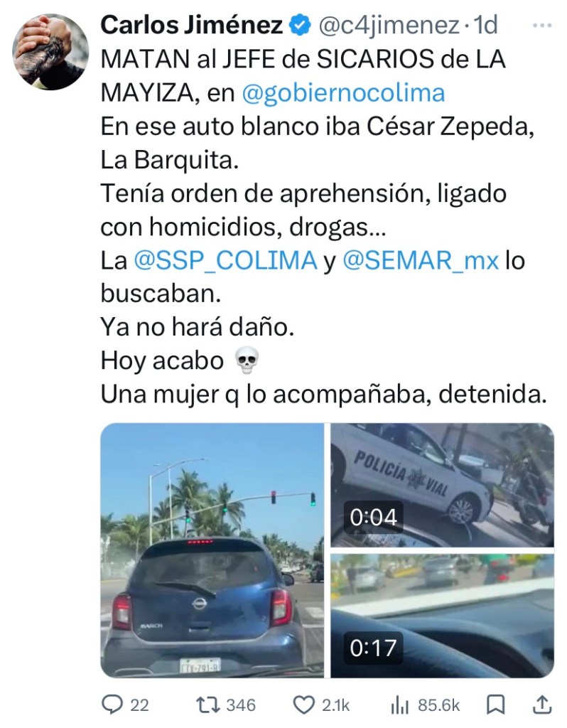Open the @SEMAR_mx mention
The width and height of the screenshot is (567, 728).
[421, 260]
